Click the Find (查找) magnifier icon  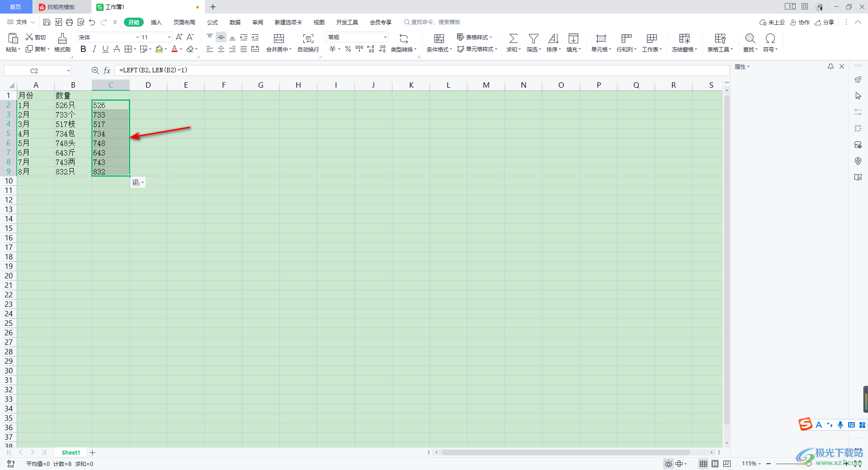pos(750,38)
